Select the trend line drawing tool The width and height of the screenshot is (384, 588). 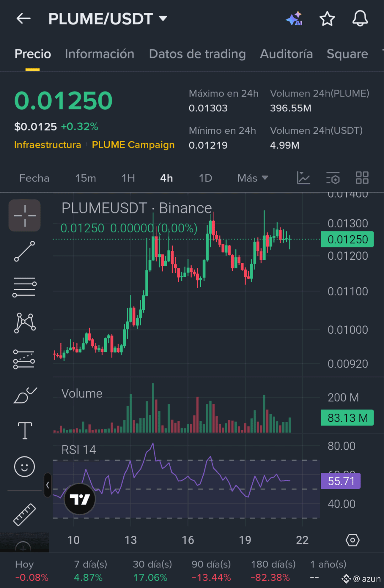[25, 251]
